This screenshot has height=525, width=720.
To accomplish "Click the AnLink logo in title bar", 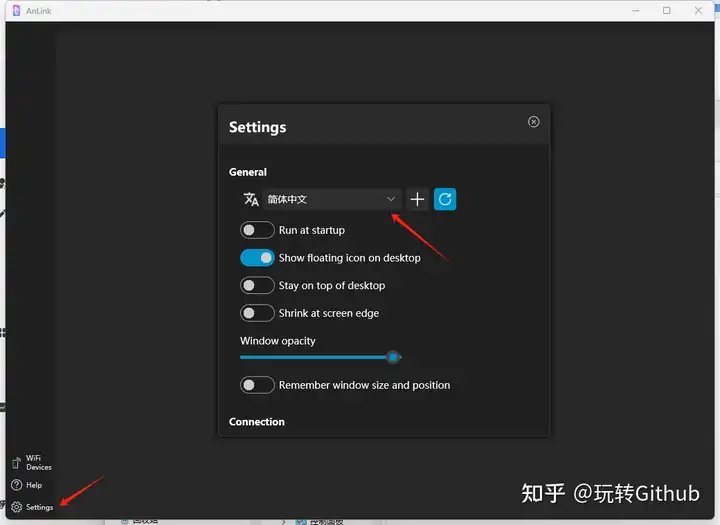I will (11, 10).
